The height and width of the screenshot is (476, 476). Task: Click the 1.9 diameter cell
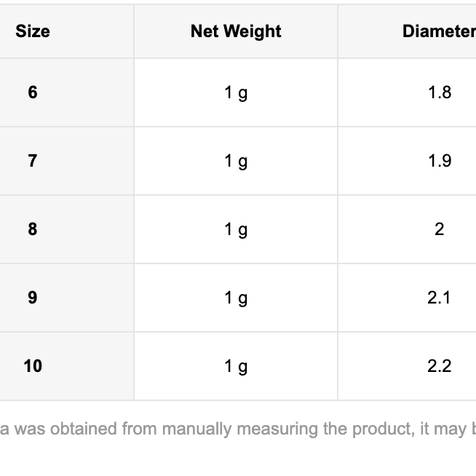440,161
